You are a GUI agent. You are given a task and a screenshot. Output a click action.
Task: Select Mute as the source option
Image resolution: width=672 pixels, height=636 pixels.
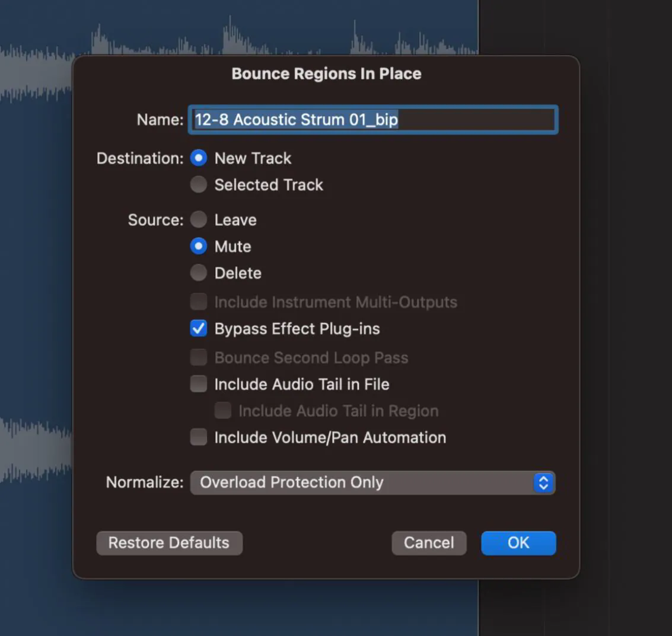(x=199, y=246)
